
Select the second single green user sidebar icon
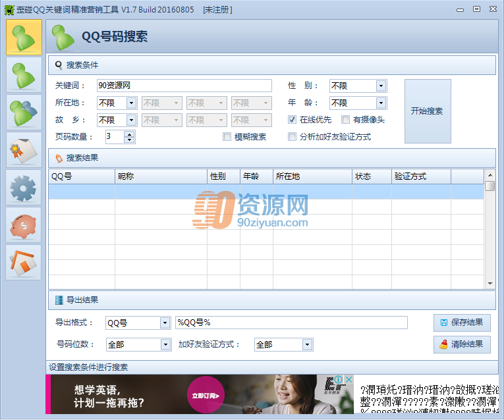(x=24, y=75)
